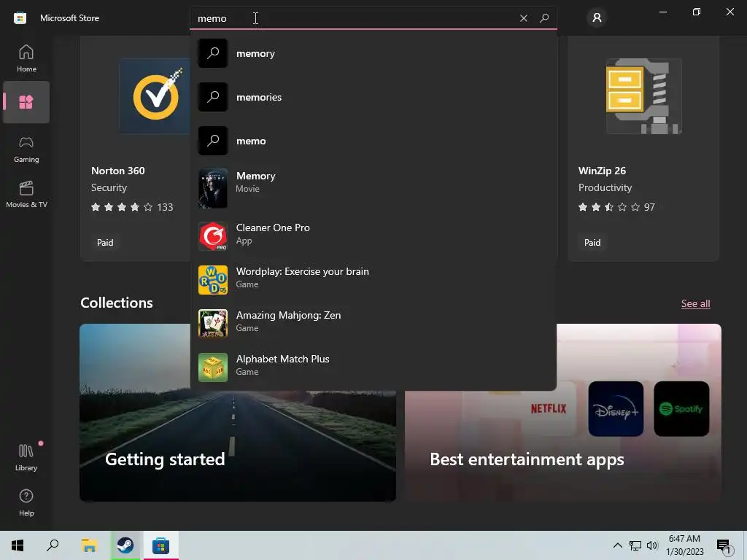Viewport: 747px width, 560px height.
Task: Click the Spotify tile in entertainment collection
Action: point(681,408)
